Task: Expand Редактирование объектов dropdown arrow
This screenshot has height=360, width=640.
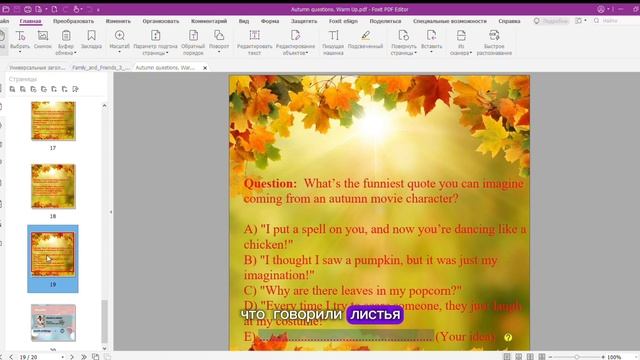Action: [x=307, y=53]
